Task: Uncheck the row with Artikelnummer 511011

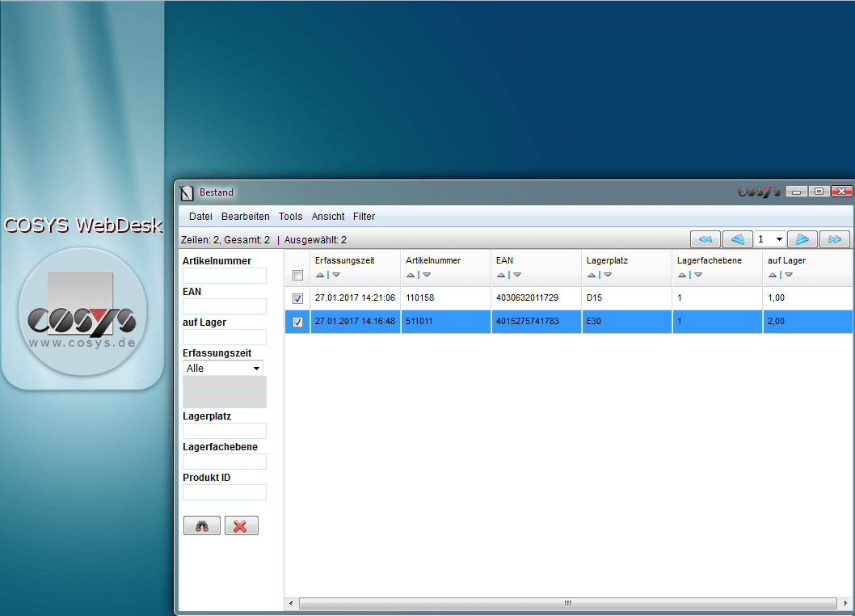Action: coord(297,322)
